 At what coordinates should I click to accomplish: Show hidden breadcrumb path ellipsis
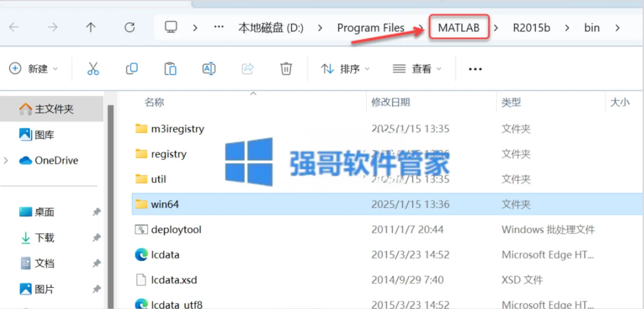point(219,27)
